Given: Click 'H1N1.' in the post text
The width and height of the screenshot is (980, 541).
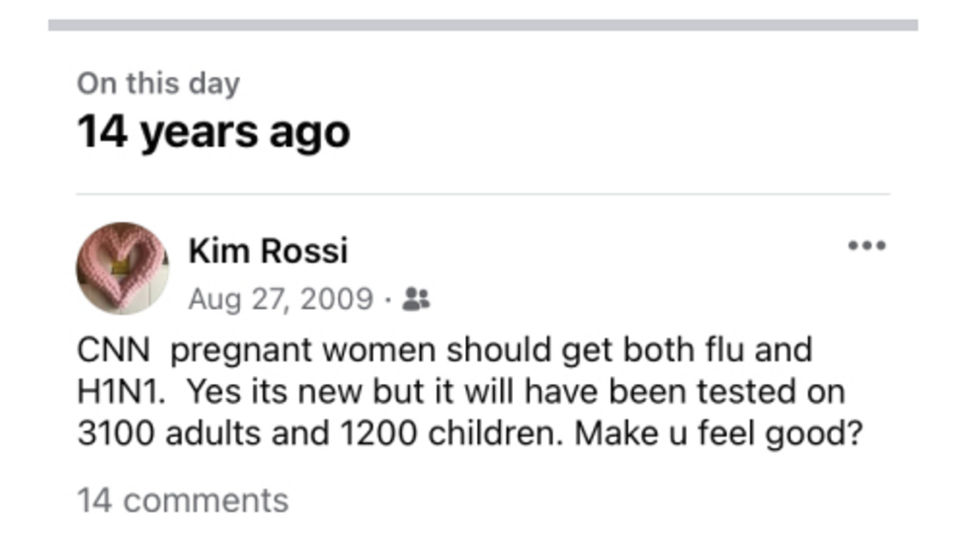Looking at the screenshot, I should 122,392.
